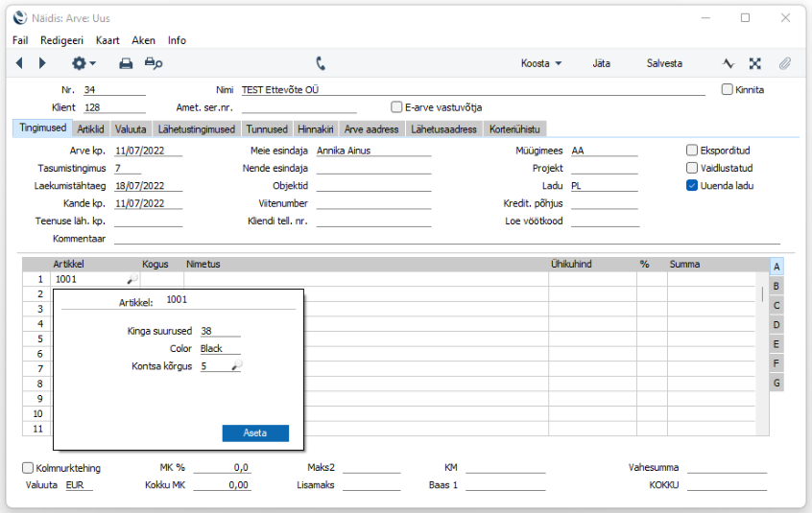
Task: Click the Tasumistingimus field
Action: tap(128, 168)
